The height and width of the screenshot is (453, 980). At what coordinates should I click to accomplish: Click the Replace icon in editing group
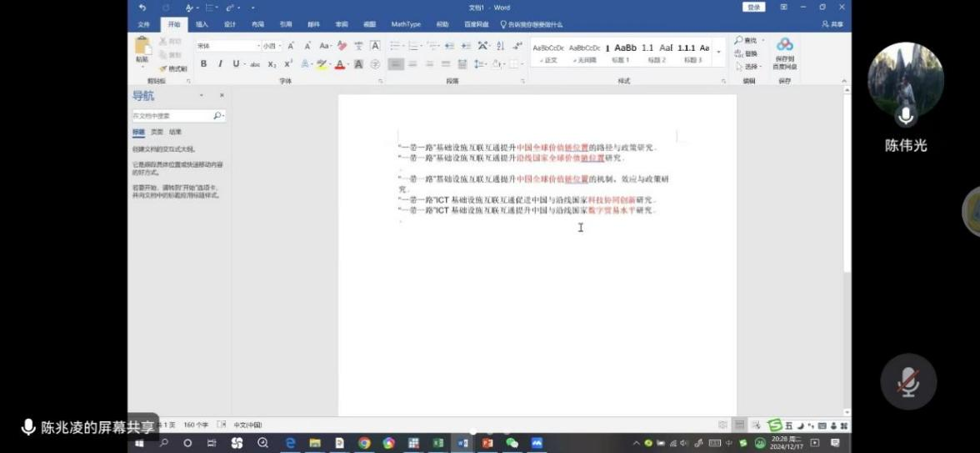point(746,53)
